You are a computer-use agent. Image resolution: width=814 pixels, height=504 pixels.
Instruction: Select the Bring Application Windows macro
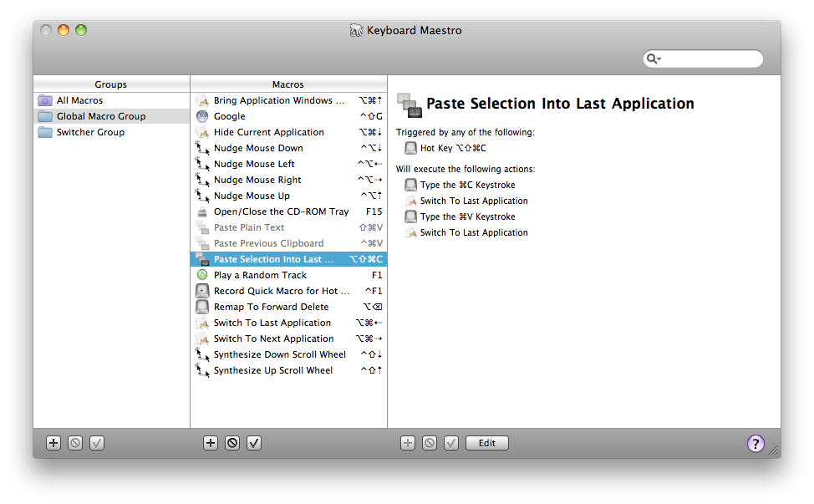click(x=288, y=100)
